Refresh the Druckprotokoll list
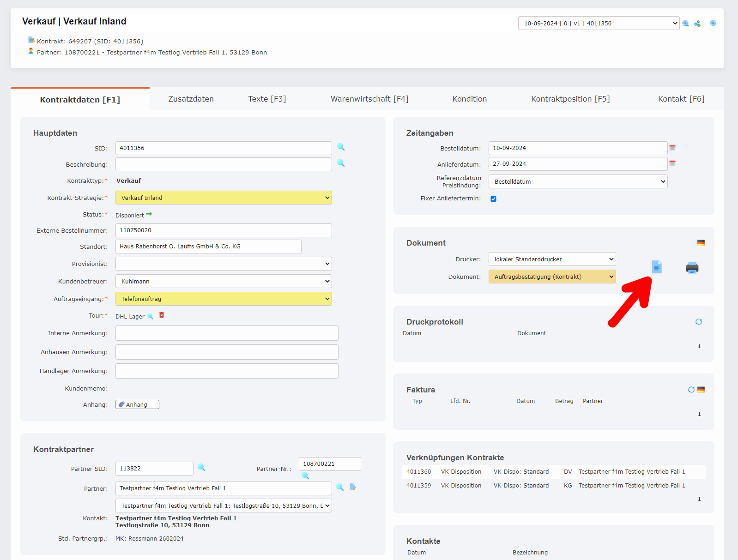Image resolution: width=738 pixels, height=560 pixels. 698,322
